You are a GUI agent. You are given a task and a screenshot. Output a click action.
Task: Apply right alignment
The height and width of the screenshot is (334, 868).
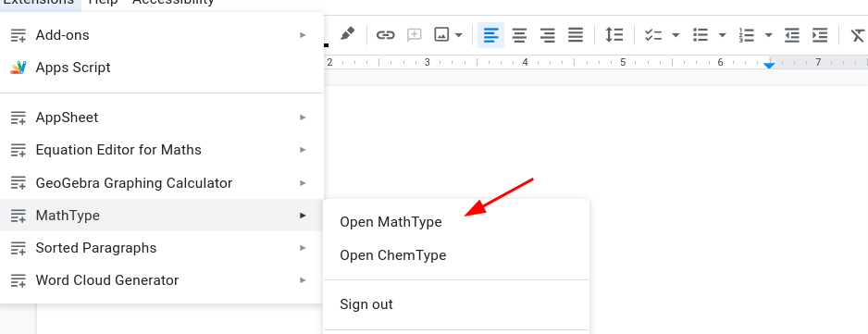click(548, 35)
